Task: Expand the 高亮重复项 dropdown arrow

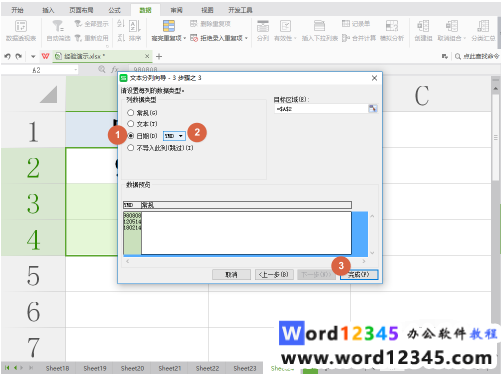Action: pyautogui.click(x=184, y=38)
